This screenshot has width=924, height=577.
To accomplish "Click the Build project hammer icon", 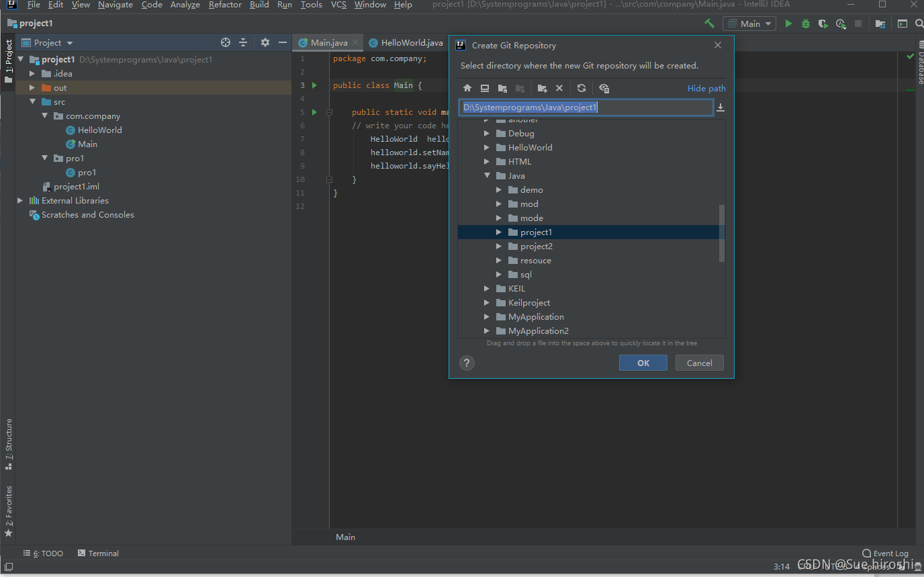I will 709,24.
